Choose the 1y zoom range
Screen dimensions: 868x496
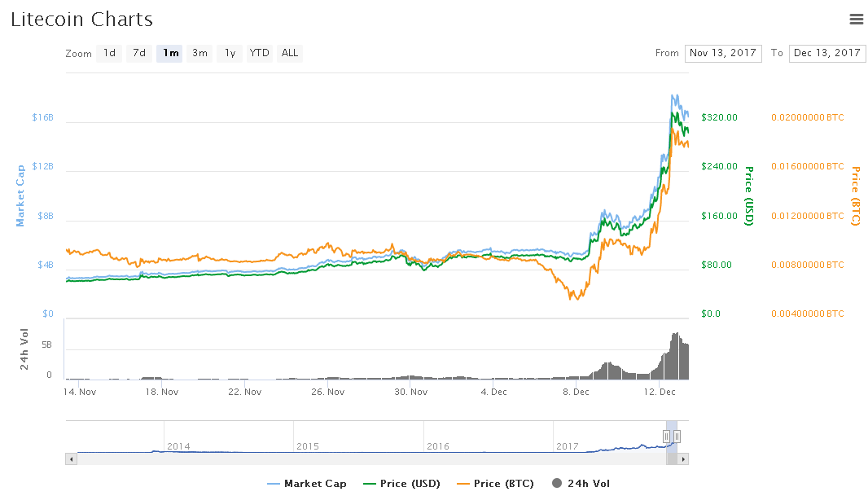pyautogui.click(x=230, y=53)
